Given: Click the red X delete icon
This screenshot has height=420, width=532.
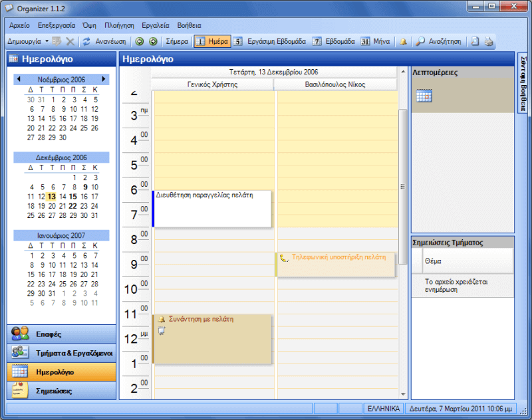Looking at the screenshot, I should [70, 41].
